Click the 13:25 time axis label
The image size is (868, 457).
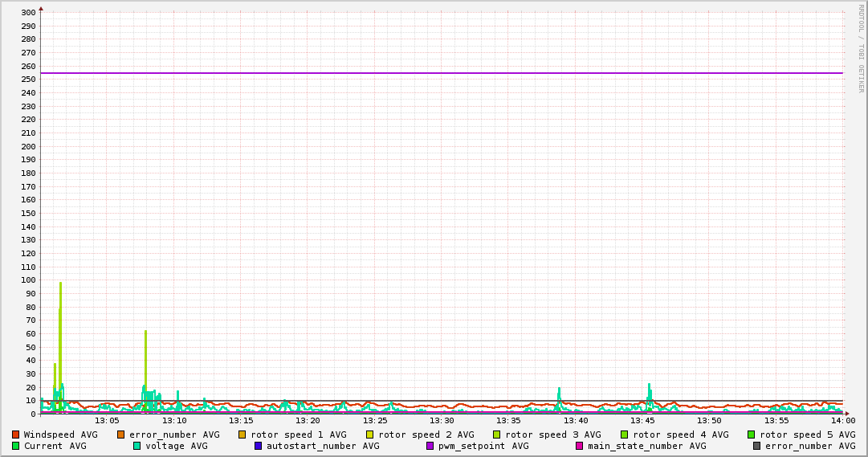(x=375, y=421)
